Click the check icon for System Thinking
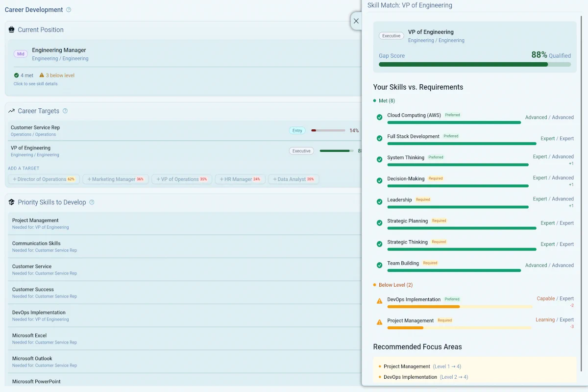This screenshot has height=392, width=588. [379, 160]
